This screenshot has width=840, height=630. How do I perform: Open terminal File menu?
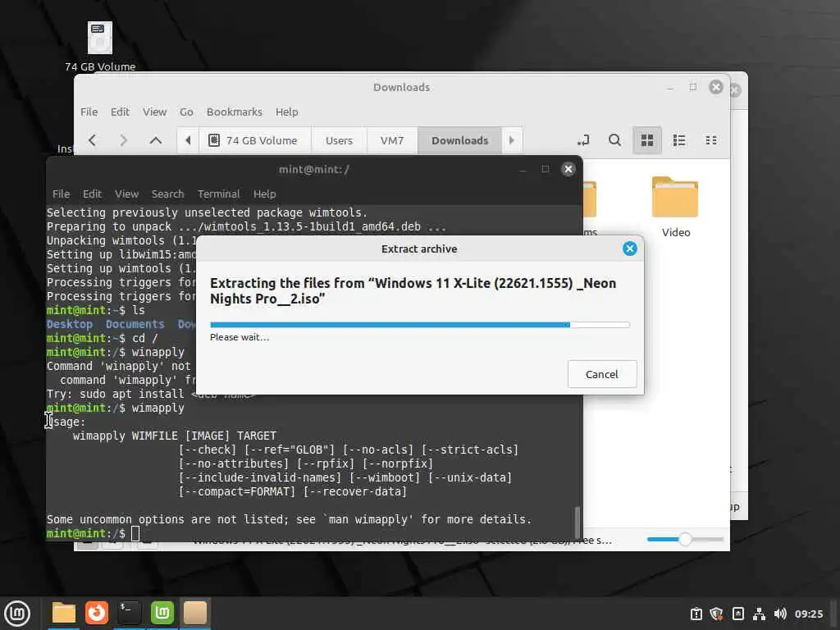click(61, 194)
